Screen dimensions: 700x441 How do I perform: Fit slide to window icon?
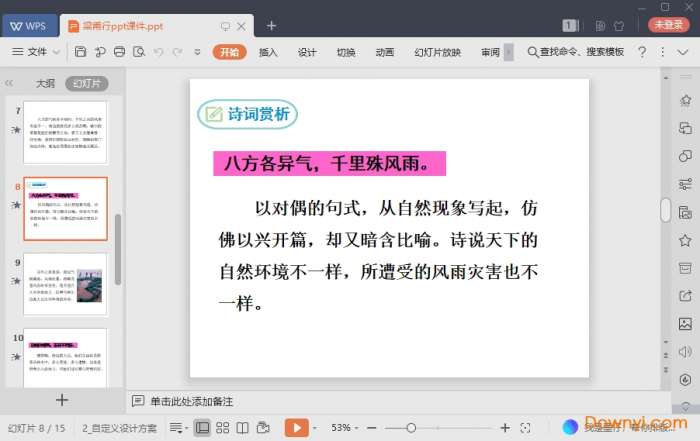point(525,428)
